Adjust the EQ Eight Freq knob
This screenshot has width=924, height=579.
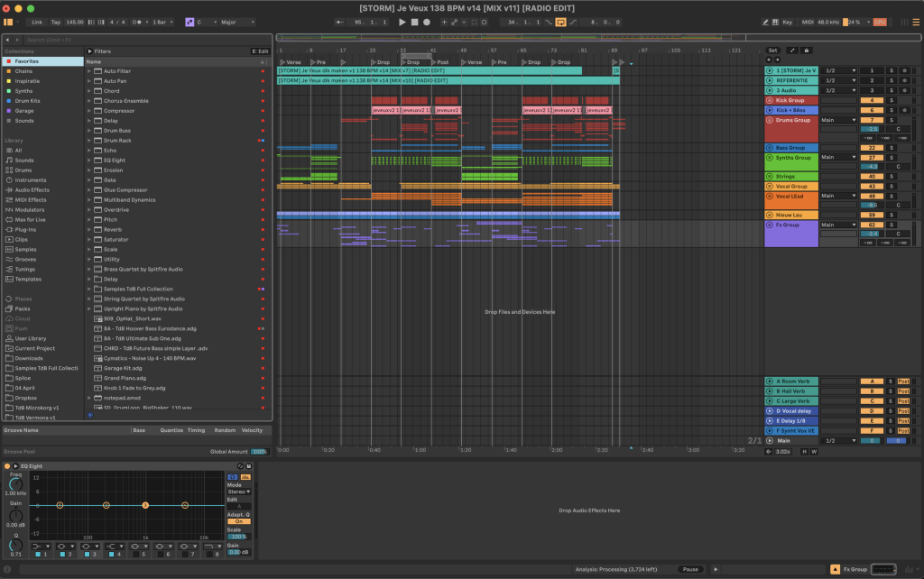click(x=15, y=485)
